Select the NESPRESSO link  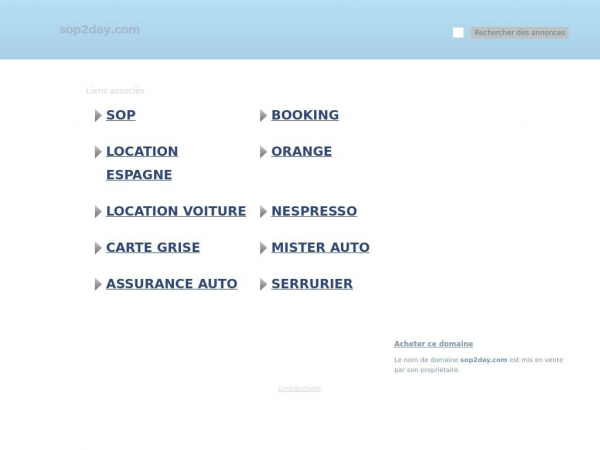[x=314, y=211]
